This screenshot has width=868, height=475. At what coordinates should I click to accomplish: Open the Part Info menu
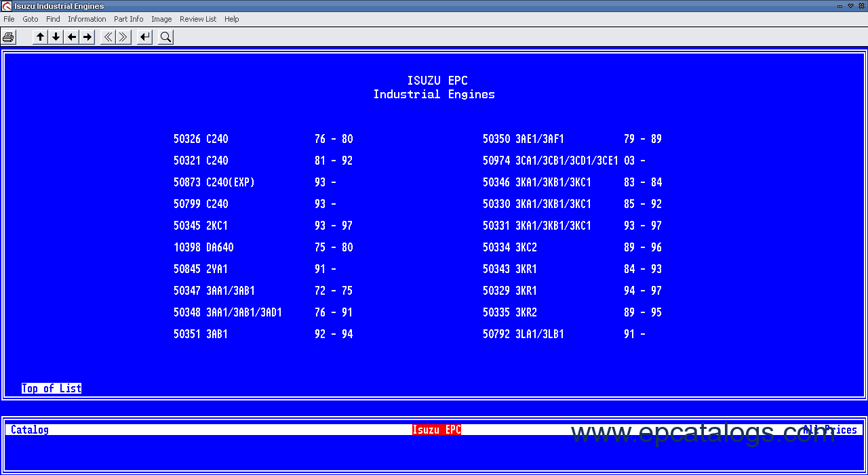(x=129, y=19)
